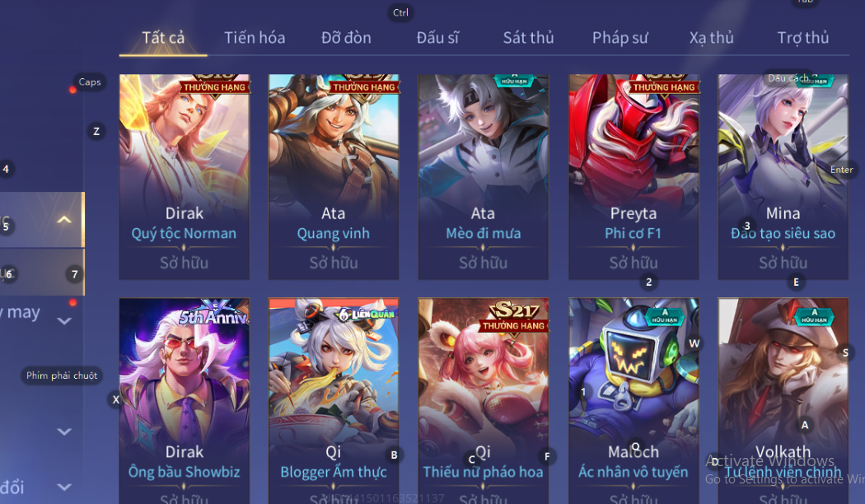Open the Trợ thủ tab
Image resolution: width=865 pixels, height=504 pixels.
[x=802, y=38]
